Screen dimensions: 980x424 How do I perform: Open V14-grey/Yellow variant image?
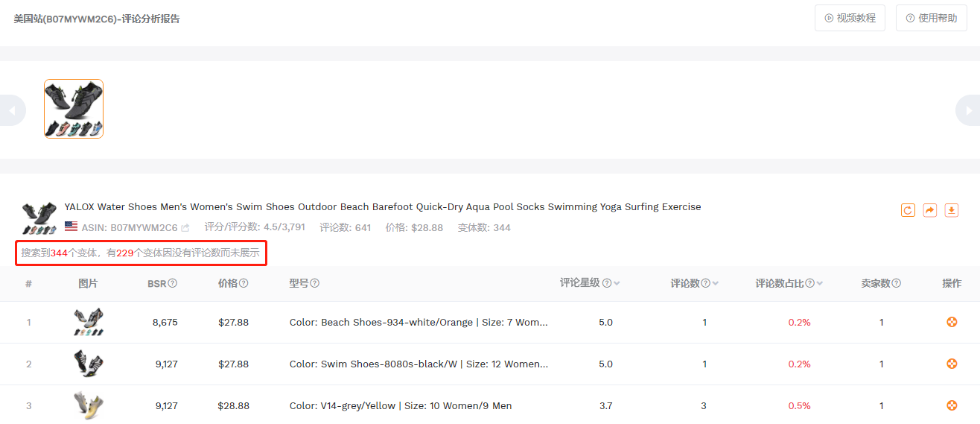click(x=89, y=405)
